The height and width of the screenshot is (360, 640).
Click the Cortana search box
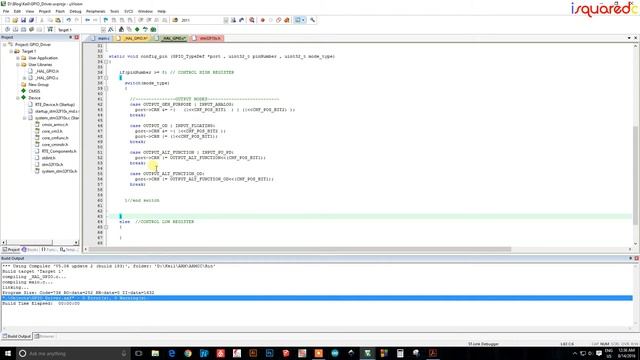[73, 353]
